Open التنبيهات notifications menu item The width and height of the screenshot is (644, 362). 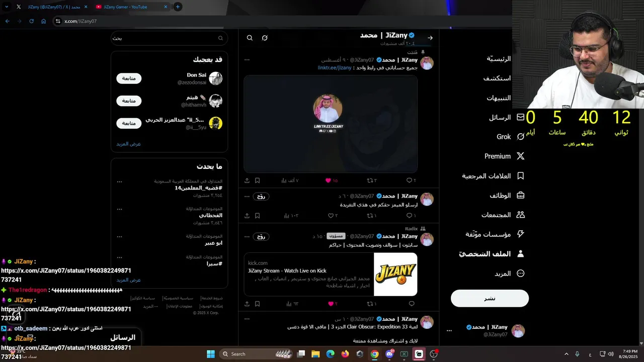tap(499, 98)
